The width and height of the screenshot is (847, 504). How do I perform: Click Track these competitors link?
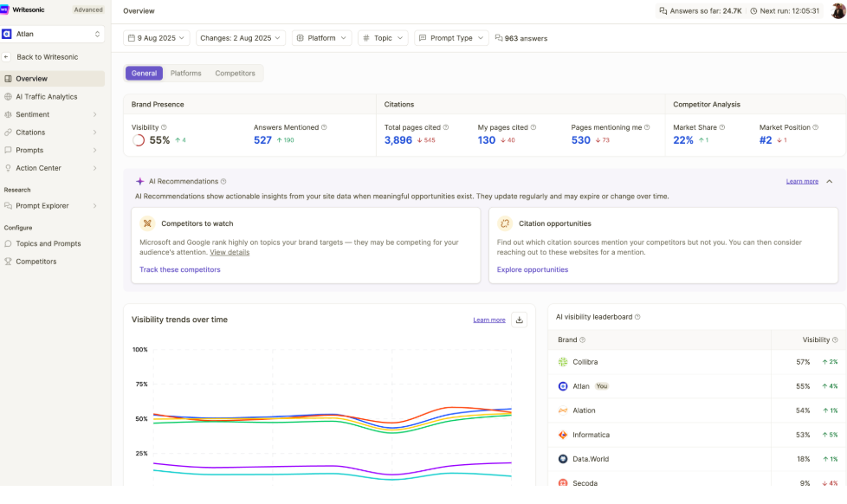(x=180, y=269)
